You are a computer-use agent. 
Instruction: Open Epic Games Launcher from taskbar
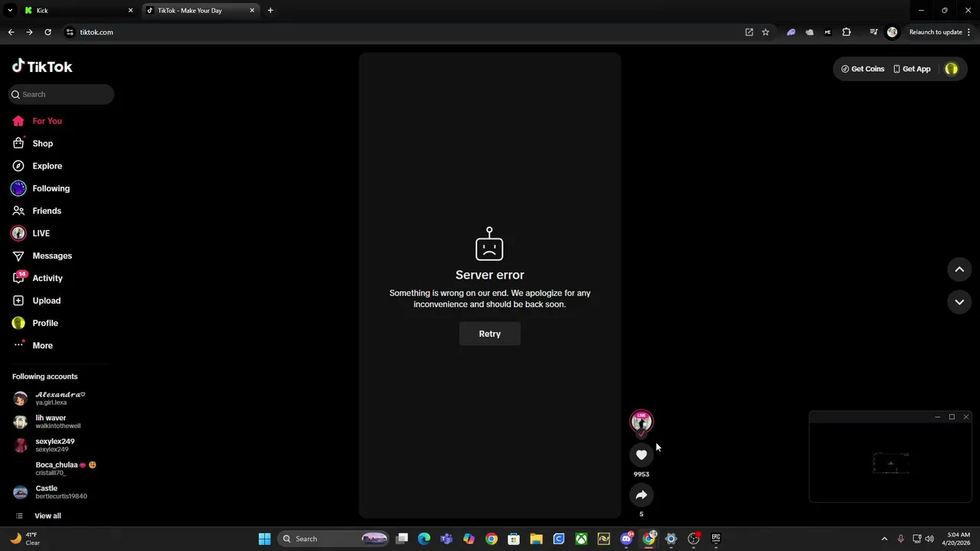tap(716, 539)
